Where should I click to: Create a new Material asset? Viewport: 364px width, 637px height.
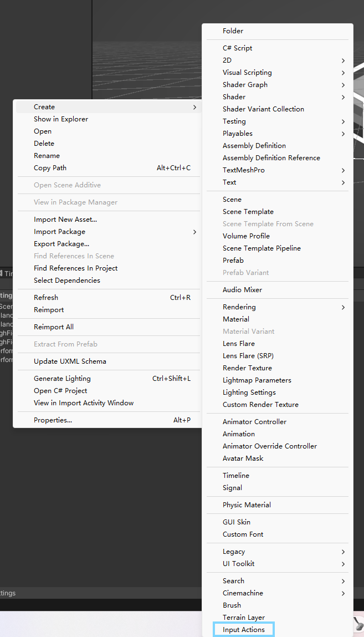[x=235, y=319]
